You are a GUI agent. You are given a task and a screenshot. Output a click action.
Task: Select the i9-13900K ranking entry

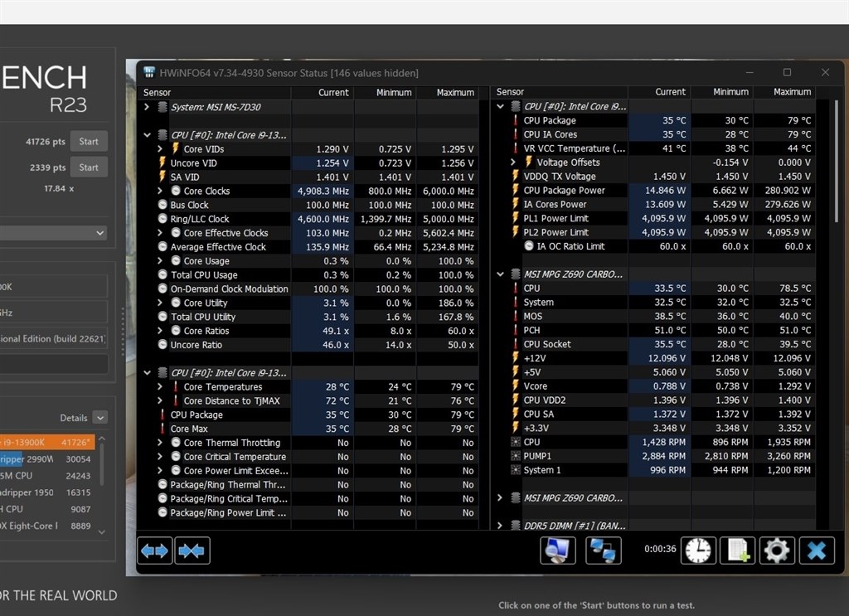pyautogui.click(x=47, y=442)
